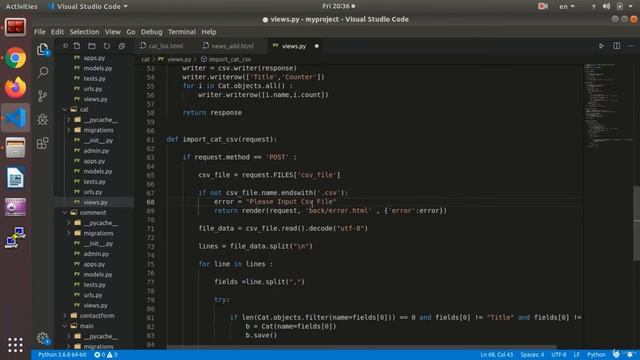Collapse all folders in explorer
This screenshot has width=640, height=360.
click(x=122, y=46)
